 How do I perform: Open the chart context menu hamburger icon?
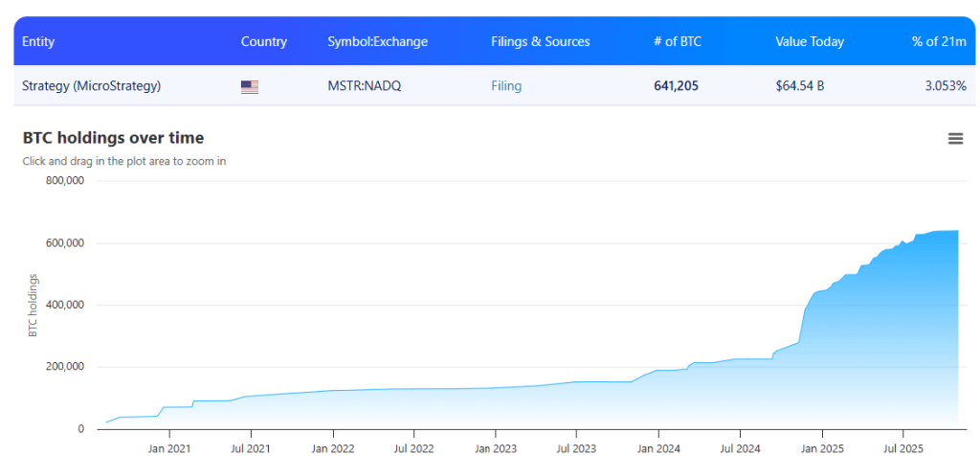(954, 139)
